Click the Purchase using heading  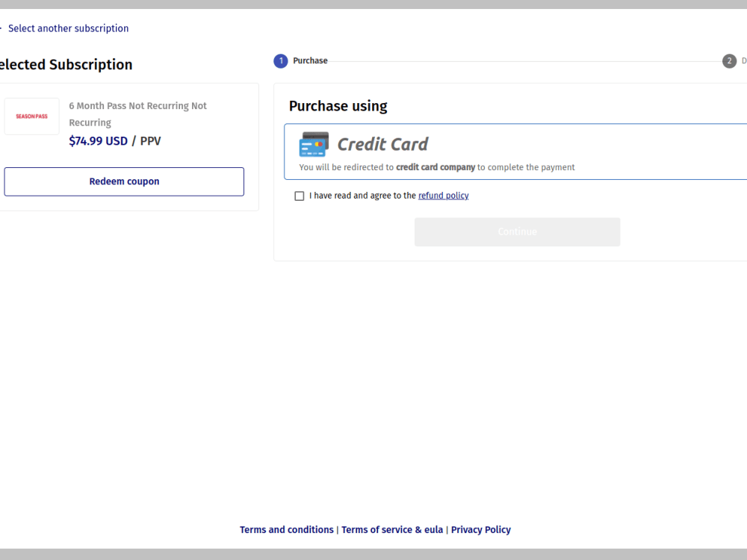(x=338, y=106)
